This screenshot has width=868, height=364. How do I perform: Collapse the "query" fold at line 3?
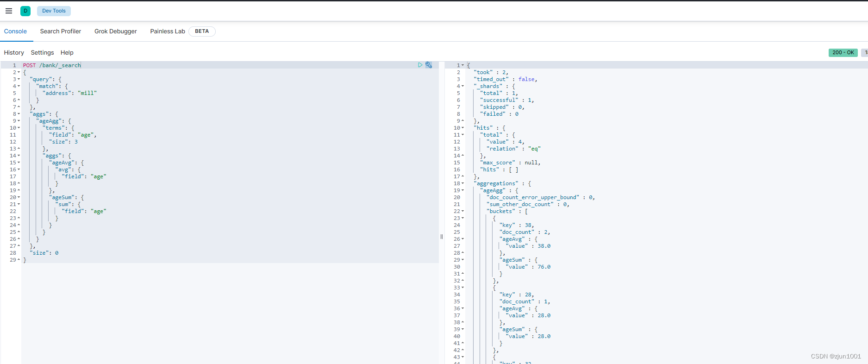19,79
